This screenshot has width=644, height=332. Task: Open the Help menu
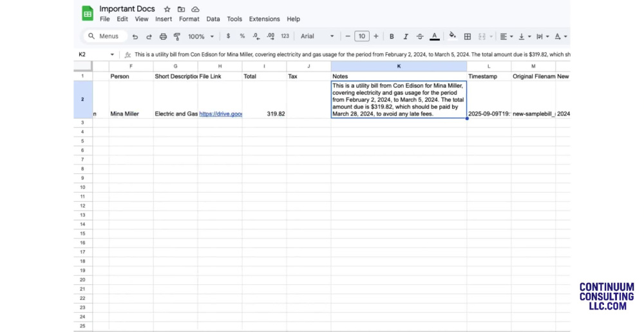(x=293, y=19)
